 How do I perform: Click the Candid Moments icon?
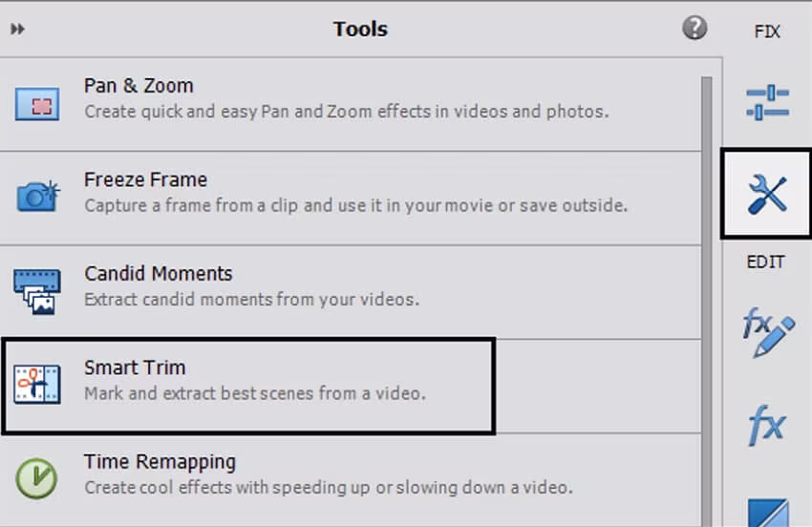[37, 291]
